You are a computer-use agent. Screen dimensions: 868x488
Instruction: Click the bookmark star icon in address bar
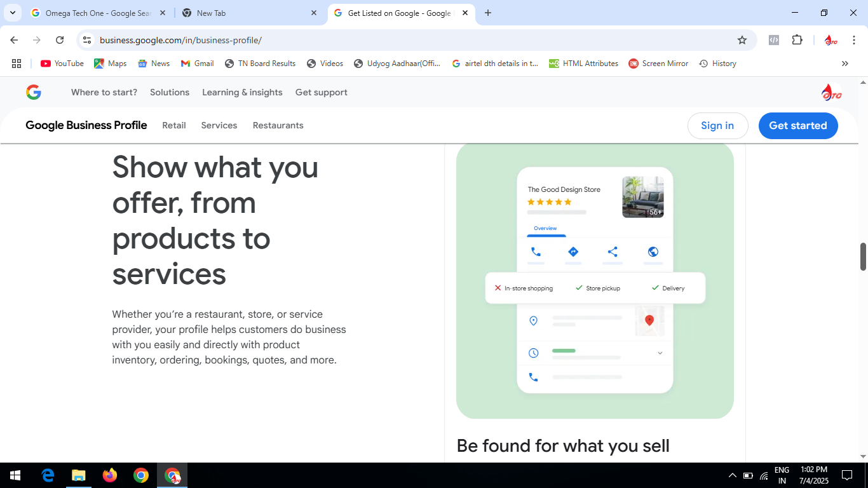[x=742, y=40]
